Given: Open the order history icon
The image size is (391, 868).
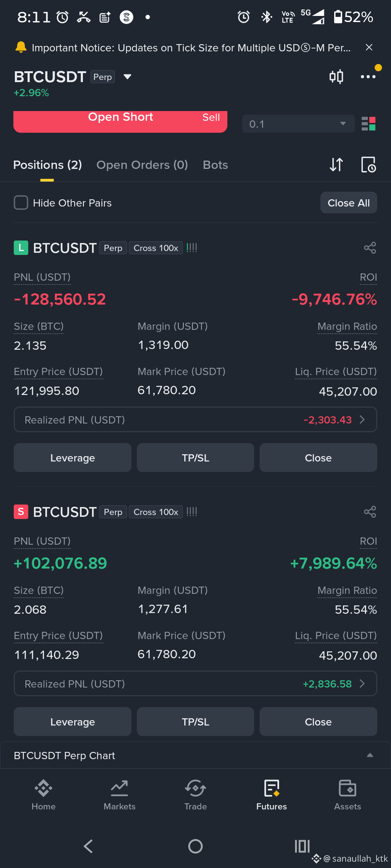Looking at the screenshot, I should tap(369, 165).
